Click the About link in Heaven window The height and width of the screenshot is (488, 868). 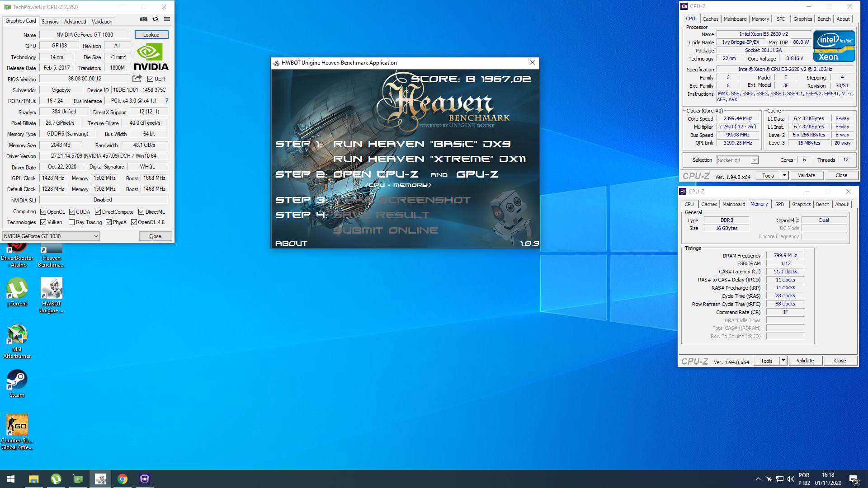pyautogui.click(x=291, y=244)
